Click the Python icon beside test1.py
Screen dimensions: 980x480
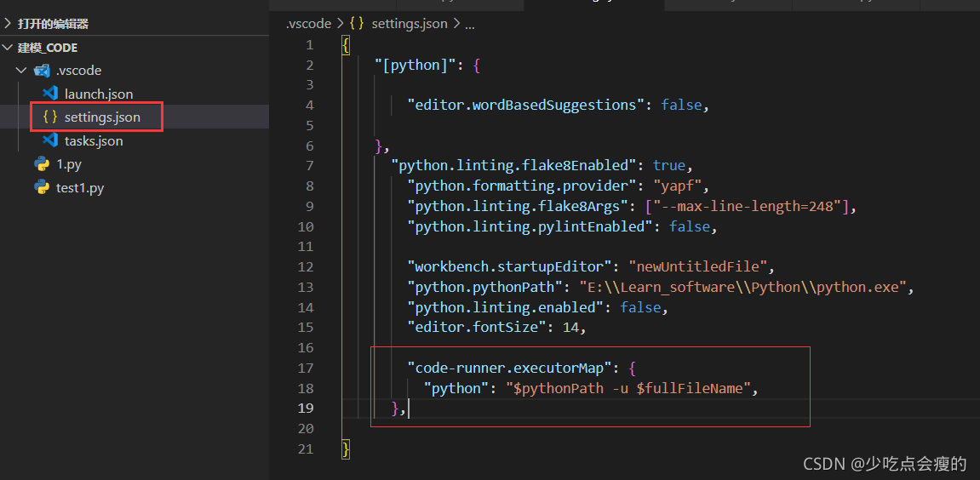click(42, 187)
